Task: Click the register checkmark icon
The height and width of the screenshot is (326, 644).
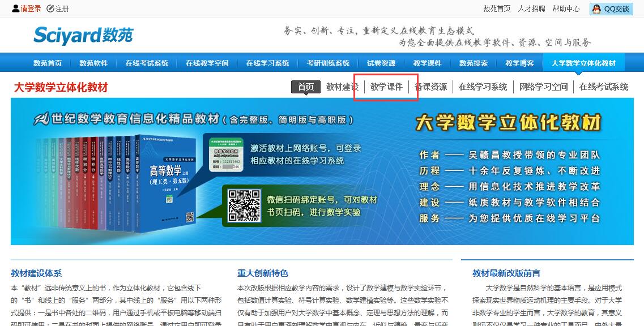Action: pos(50,8)
